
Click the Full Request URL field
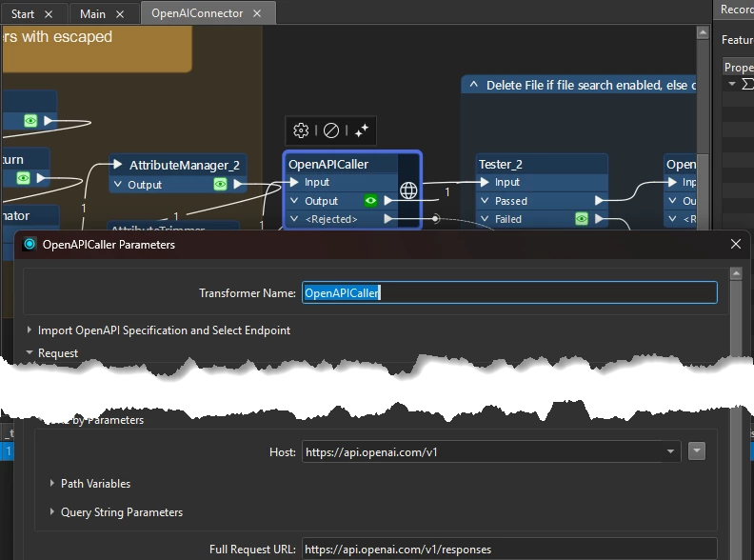[x=509, y=549]
